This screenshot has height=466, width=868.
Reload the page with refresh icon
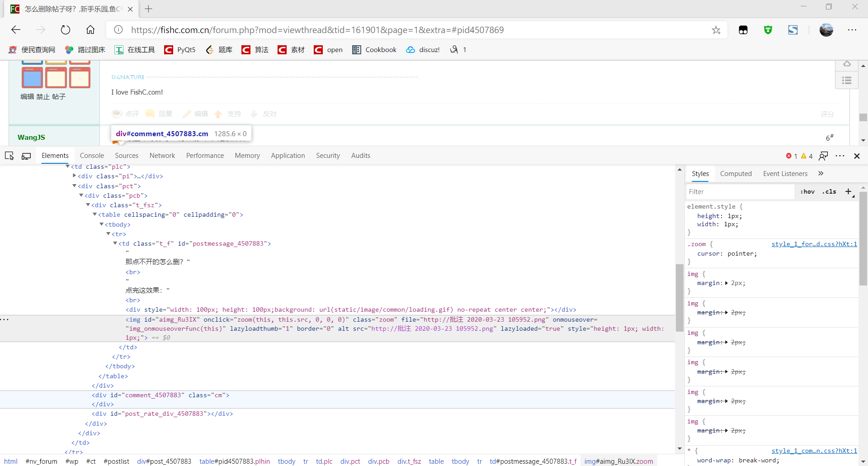pos(66,30)
